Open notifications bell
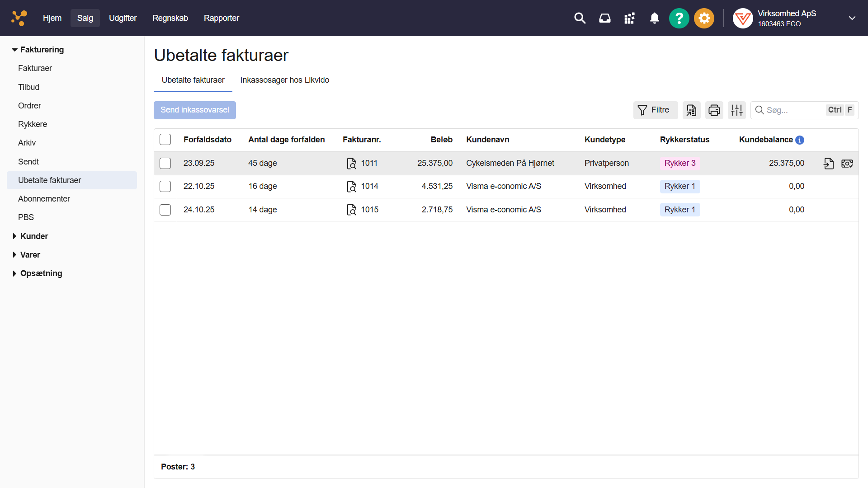The image size is (868, 488). pos(654,18)
